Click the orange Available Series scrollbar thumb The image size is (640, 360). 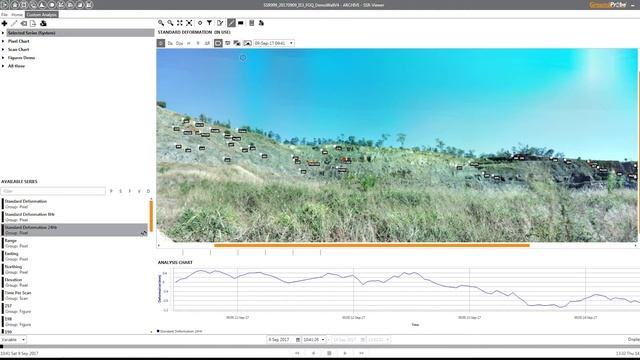[151, 216]
